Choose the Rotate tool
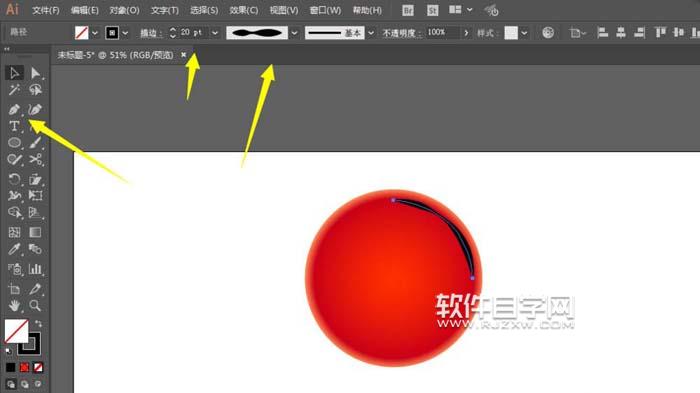700x393 pixels. (x=14, y=179)
